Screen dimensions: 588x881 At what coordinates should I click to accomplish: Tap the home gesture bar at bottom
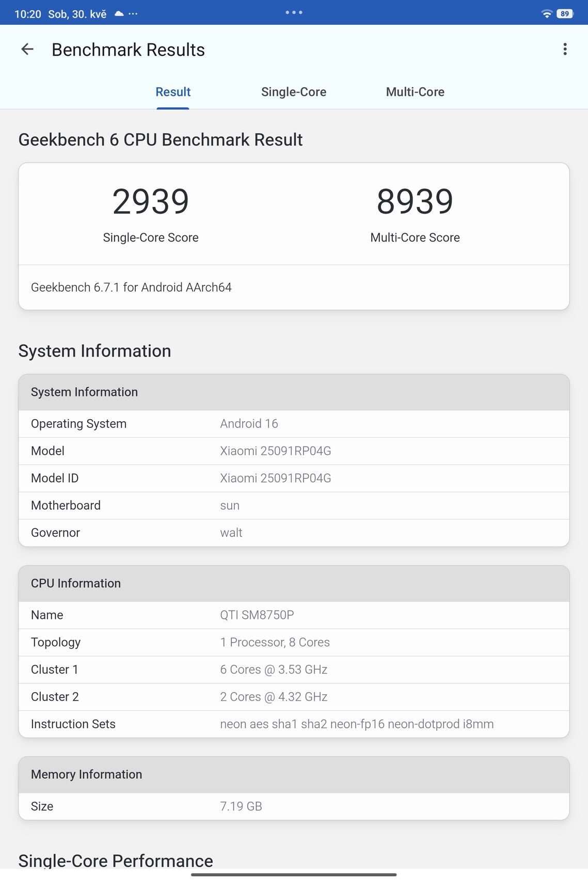click(x=294, y=874)
